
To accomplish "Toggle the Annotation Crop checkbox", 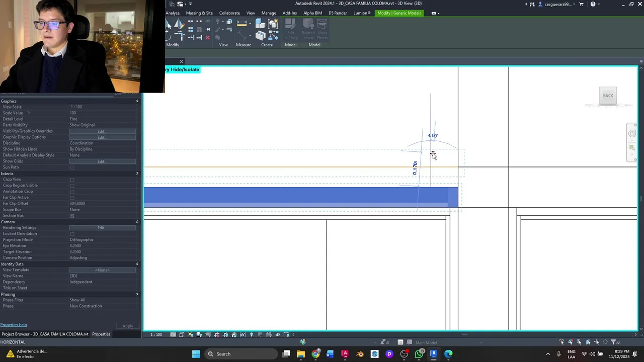I will (72, 192).
